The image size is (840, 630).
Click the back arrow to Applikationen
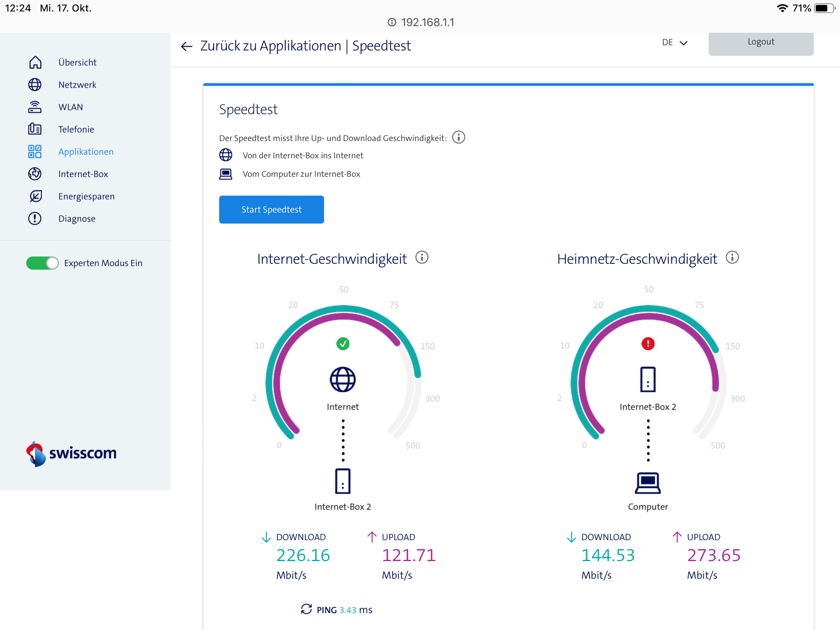tap(186, 46)
